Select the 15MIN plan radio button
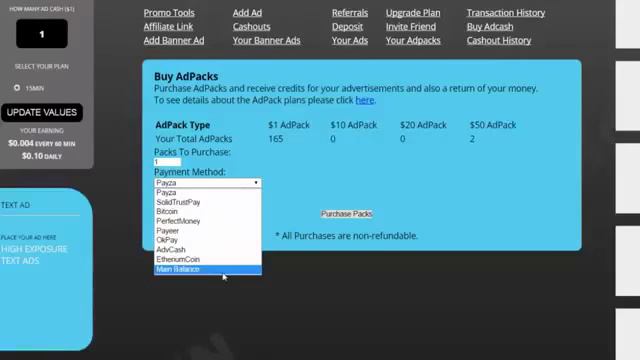This screenshot has height=360, width=640. click(17, 88)
